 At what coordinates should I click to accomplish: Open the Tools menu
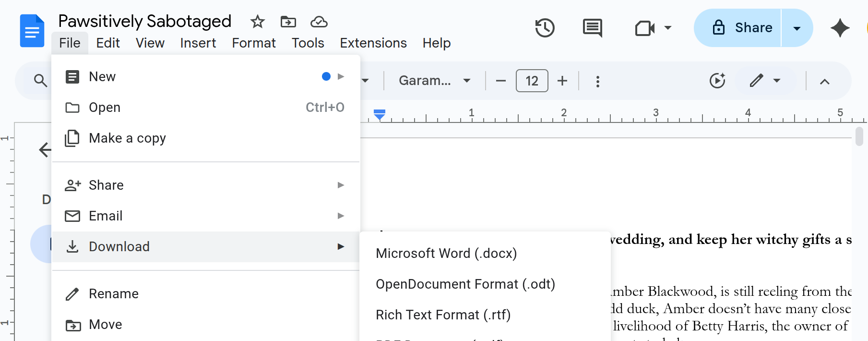click(308, 43)
